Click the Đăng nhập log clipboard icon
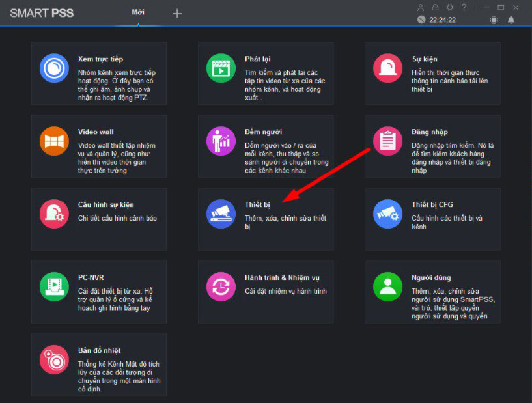 [x=387, y=141]
